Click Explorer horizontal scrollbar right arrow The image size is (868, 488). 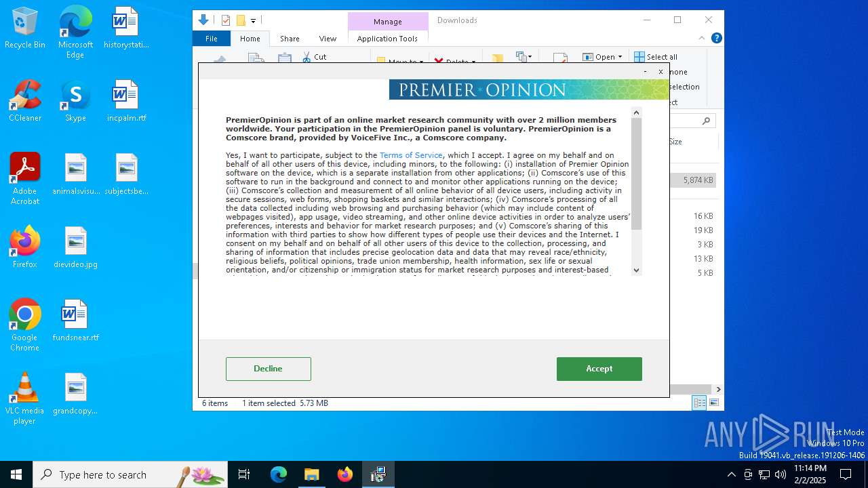click(718, 389)
